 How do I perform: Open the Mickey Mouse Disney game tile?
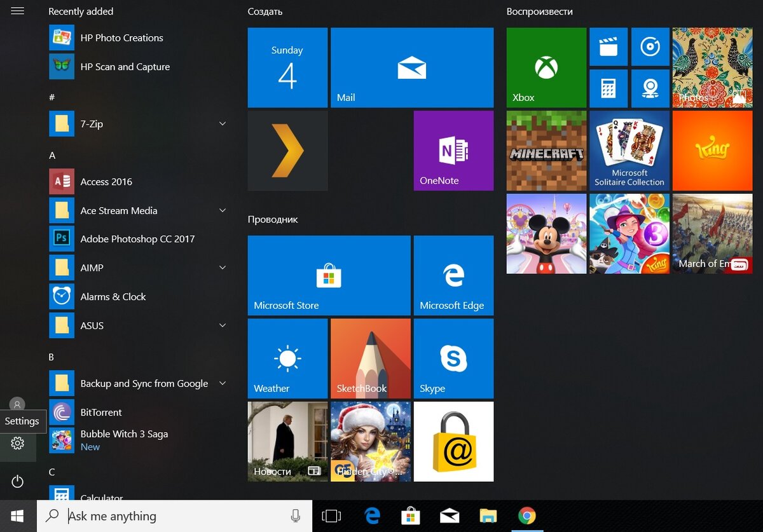546,234
